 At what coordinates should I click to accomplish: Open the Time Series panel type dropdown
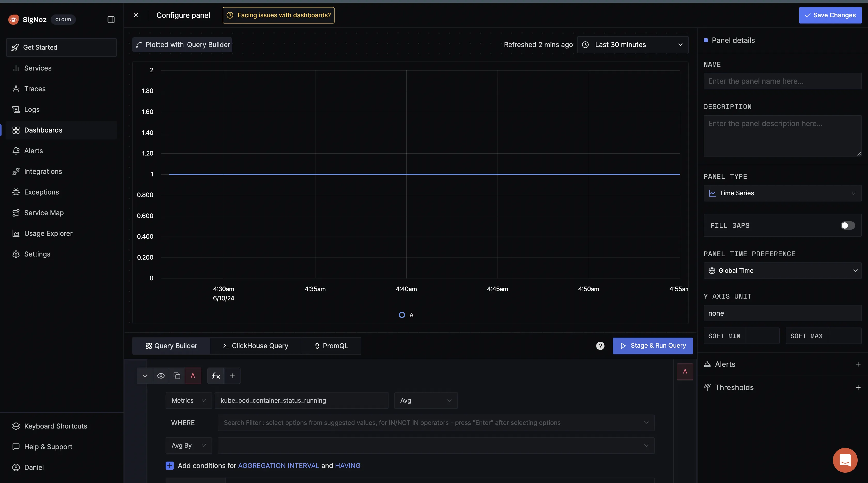782,193
